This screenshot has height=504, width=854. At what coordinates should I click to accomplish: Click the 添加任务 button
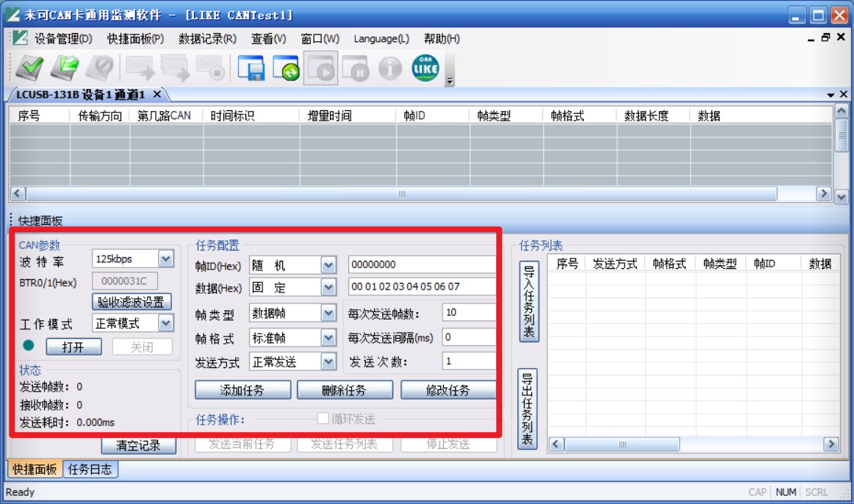pyautogui.click(x=243, y=389)
